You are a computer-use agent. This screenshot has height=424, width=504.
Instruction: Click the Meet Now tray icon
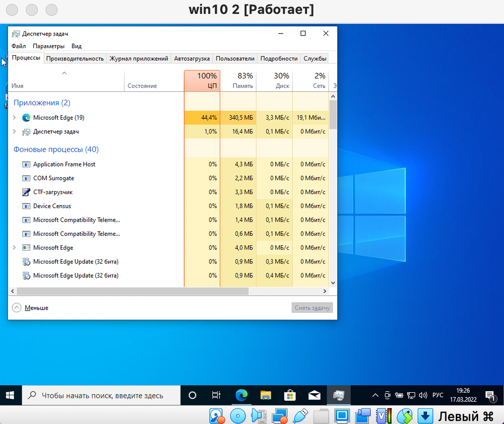coord(388,395)
